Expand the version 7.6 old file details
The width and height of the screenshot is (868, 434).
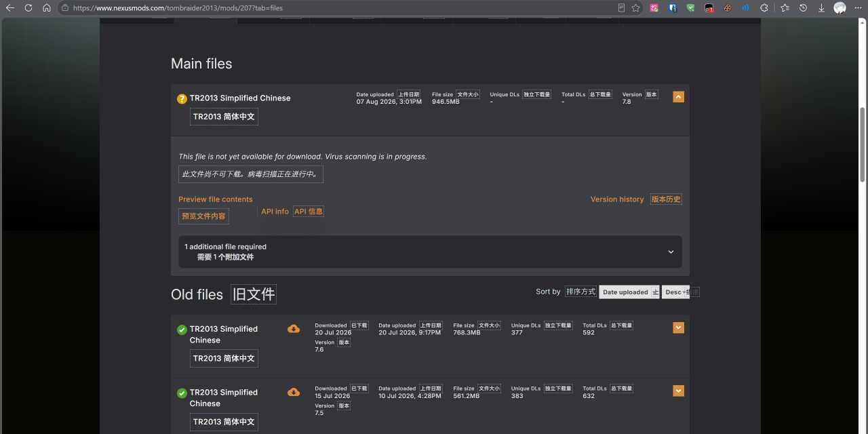point(678,328)
